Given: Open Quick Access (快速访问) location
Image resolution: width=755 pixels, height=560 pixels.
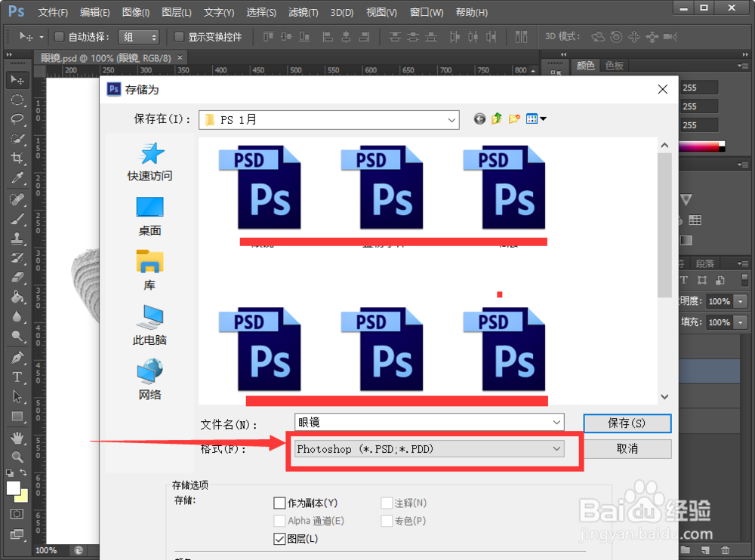Looking at the screenshot, I should click(x=149, y=162).
